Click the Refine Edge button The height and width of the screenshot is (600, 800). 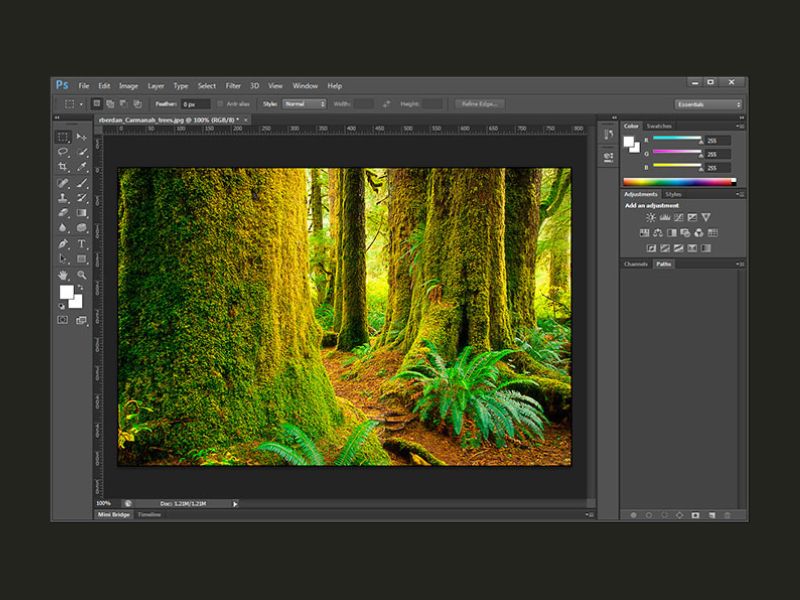[477, 104]
